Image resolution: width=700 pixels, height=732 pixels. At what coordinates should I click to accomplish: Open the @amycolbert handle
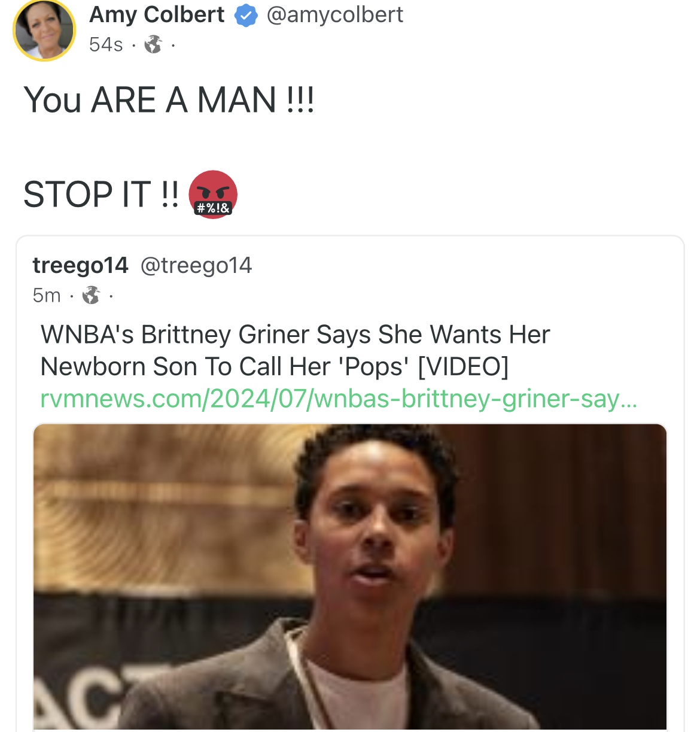click(x=335, y=15)
